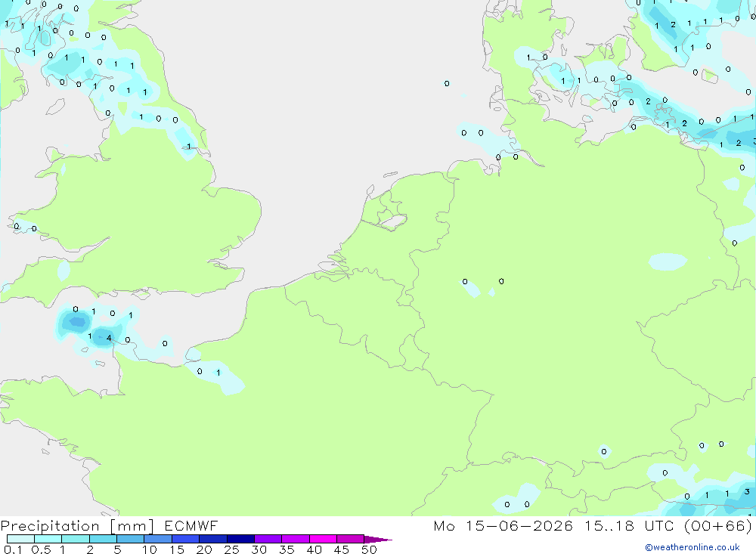
Task: Select the 15–20 mm legend swatch
Action: point(186,539)
